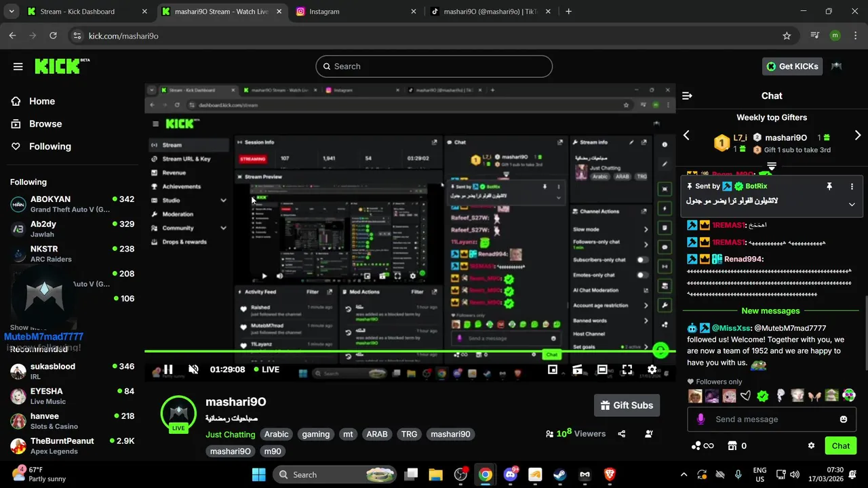The height and width of the screenshot is (488, 868).
Task: Collapse the top gifters leaderboard handle
Action: [x=772, y=165]
